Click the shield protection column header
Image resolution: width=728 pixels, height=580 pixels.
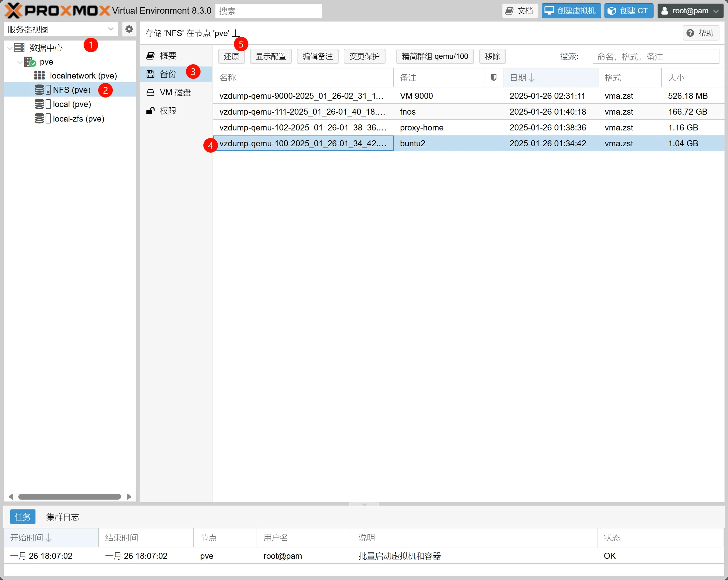point(493,78)
